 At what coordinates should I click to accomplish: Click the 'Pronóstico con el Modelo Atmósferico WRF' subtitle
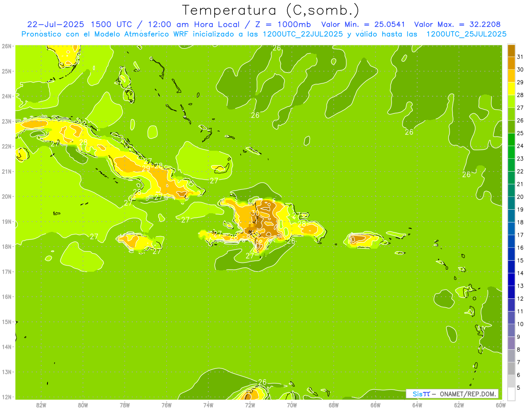(106, 34)
